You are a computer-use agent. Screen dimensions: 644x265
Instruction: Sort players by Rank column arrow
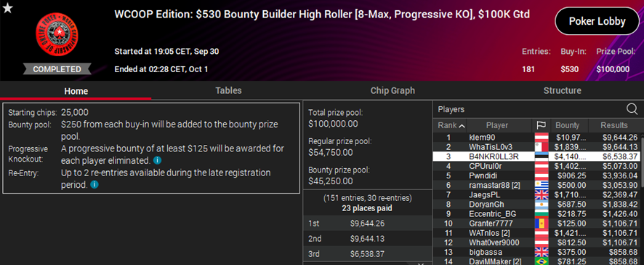(x=462, y=125)
